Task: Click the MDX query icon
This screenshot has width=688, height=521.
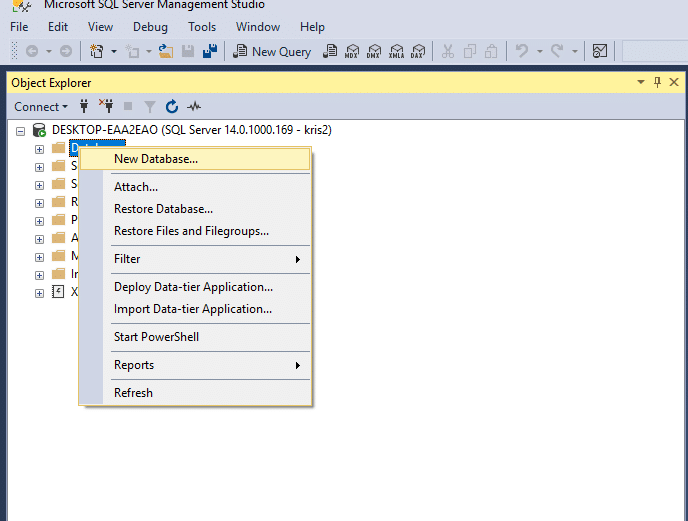Action: 352,52
